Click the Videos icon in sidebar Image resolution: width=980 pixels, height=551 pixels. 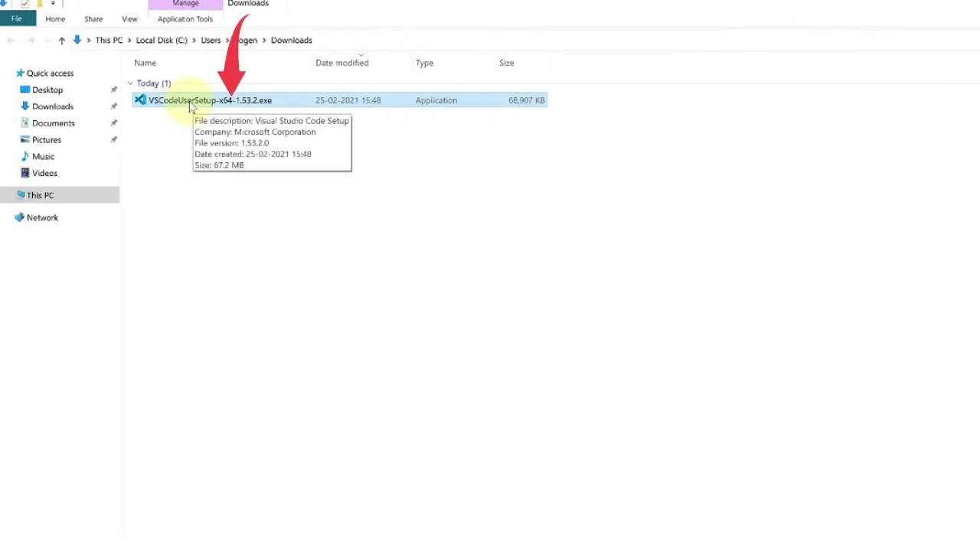(25, 173)
